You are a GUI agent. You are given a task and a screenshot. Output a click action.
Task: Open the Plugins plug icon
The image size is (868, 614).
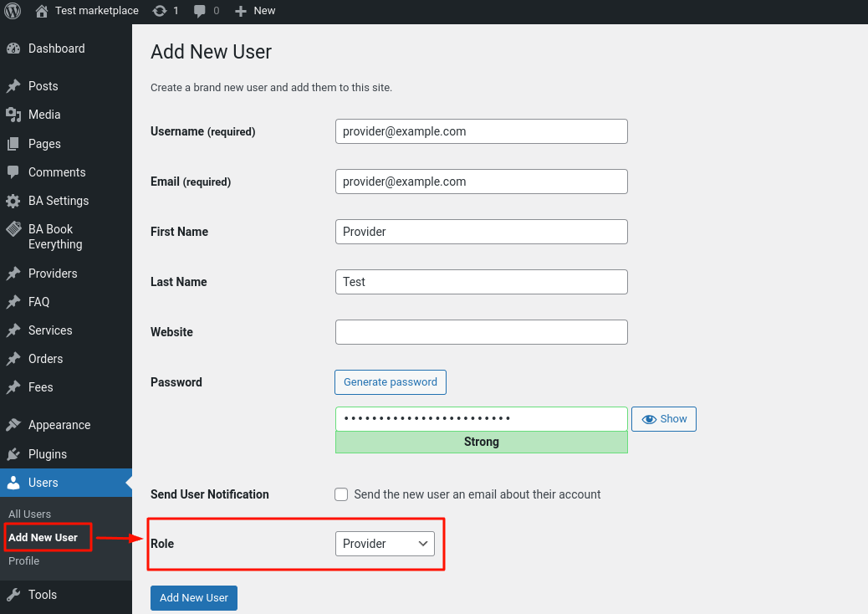tap(13, 454)
